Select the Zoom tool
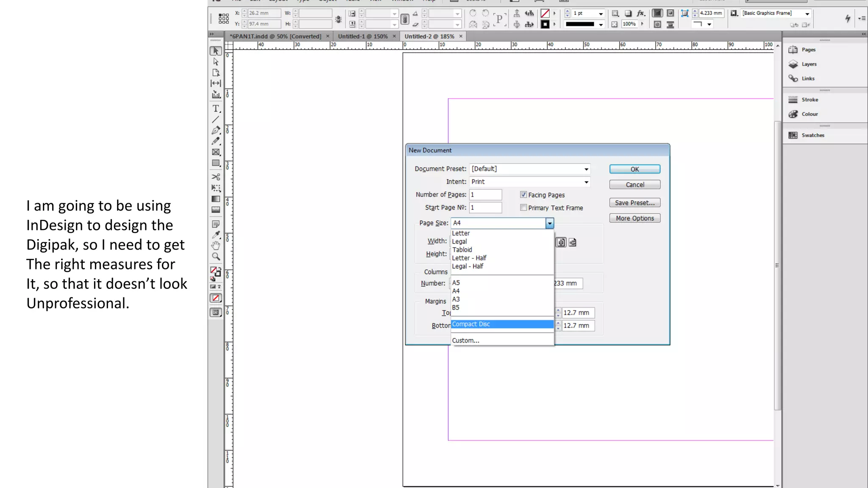This screenshot has width=868, height=488. (216, 256)
